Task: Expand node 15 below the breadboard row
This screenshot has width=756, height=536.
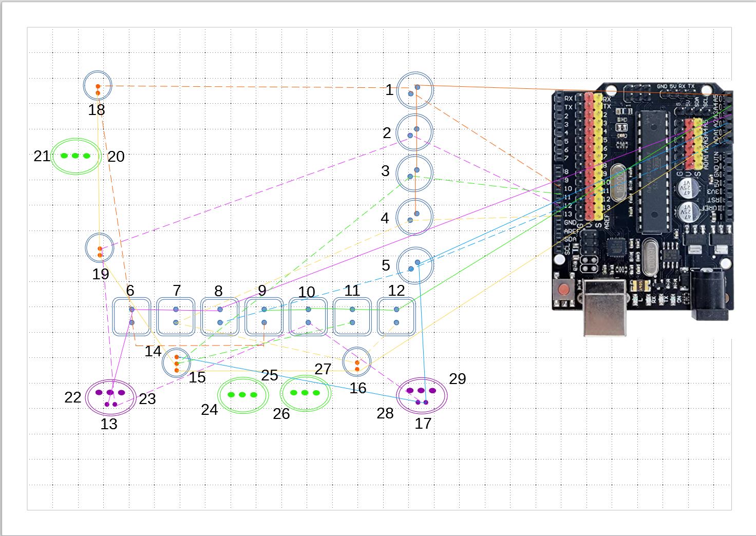Action: (177, 363)
